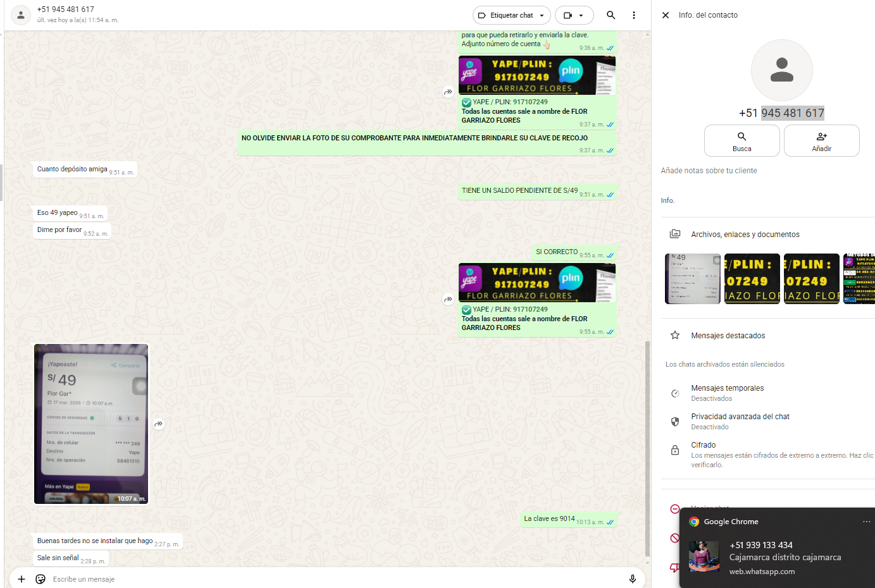Click the plus attach icon
The height and width of the screenshot is (588, 875).
(x=22, y=579)
